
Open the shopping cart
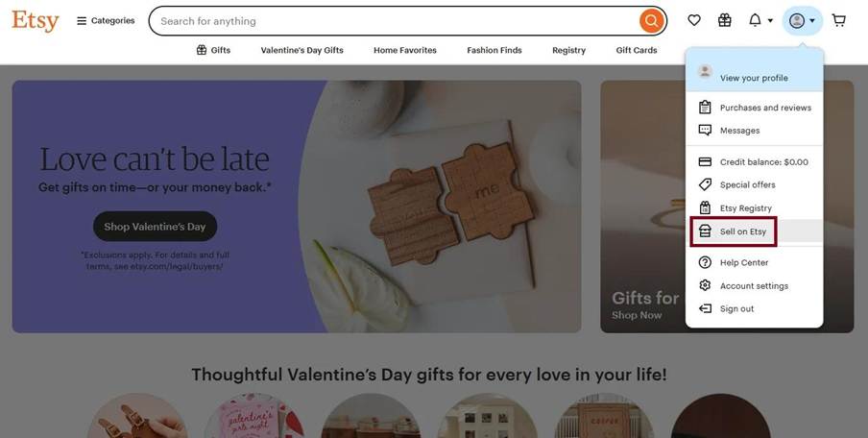(x=839, y=20)
